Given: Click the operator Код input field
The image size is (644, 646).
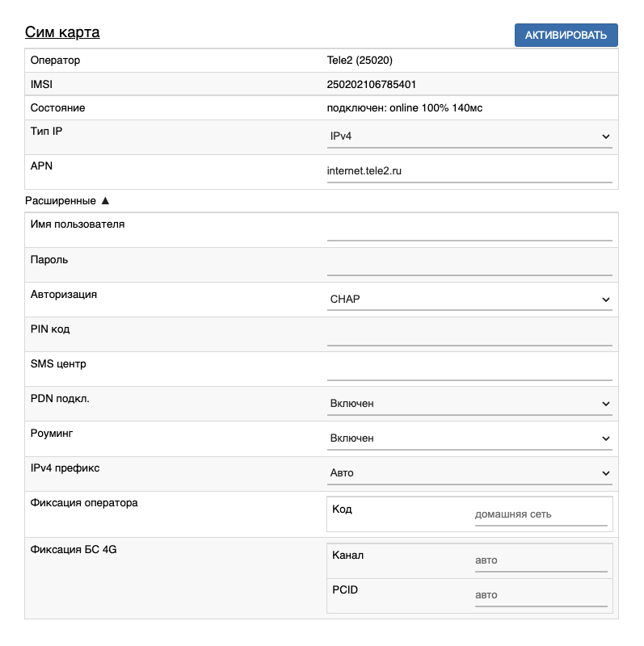Looking at the screenshot, I should [x=540, y=514].
